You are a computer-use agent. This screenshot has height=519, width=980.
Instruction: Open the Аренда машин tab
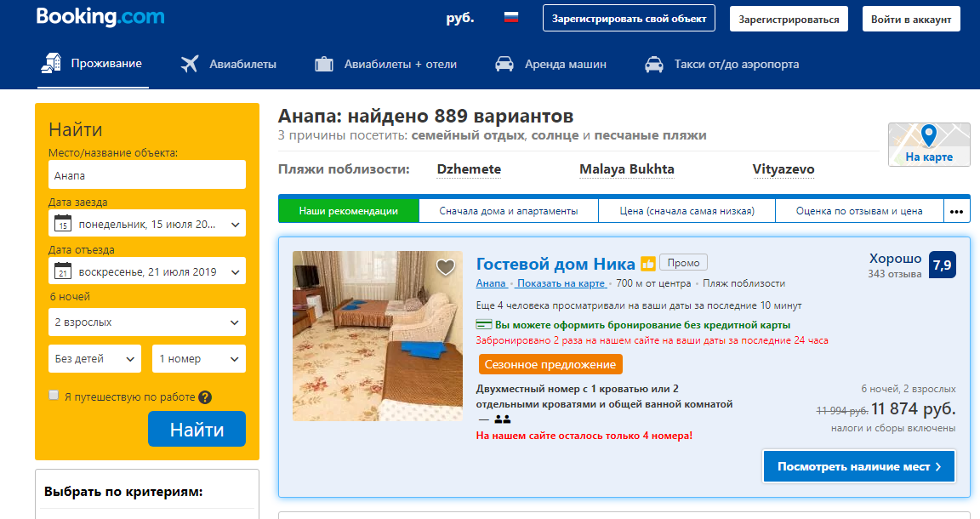550,64
